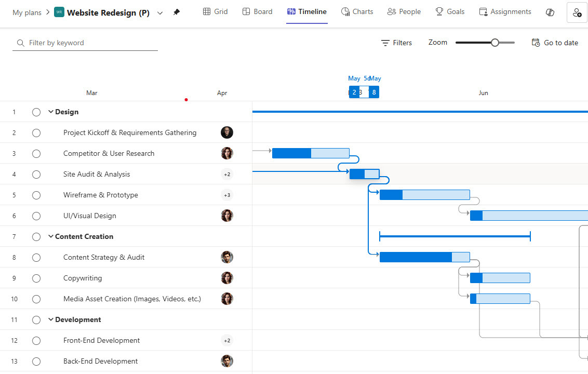588x374 pixels.
Task: Mark Project Kickoff task complete
Action: tap(36, 133)
